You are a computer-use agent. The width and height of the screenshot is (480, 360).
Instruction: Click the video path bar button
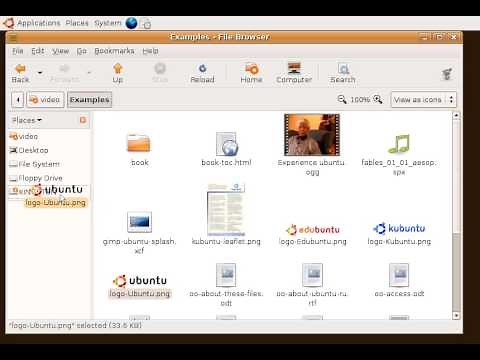click(x=45, y=100)
